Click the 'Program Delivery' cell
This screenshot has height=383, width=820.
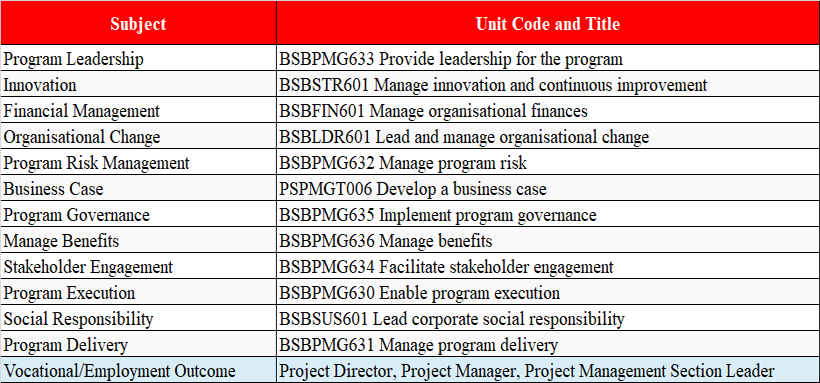(138, 345)
